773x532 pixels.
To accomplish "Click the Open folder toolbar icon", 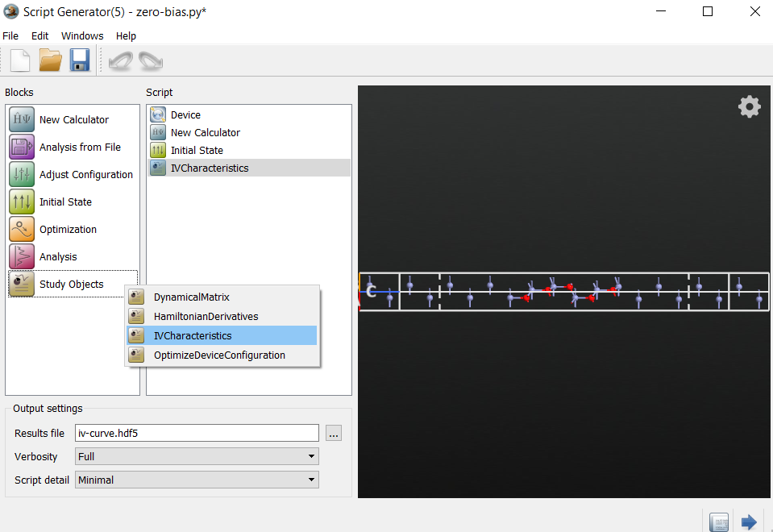I will (x=50, y=60).
